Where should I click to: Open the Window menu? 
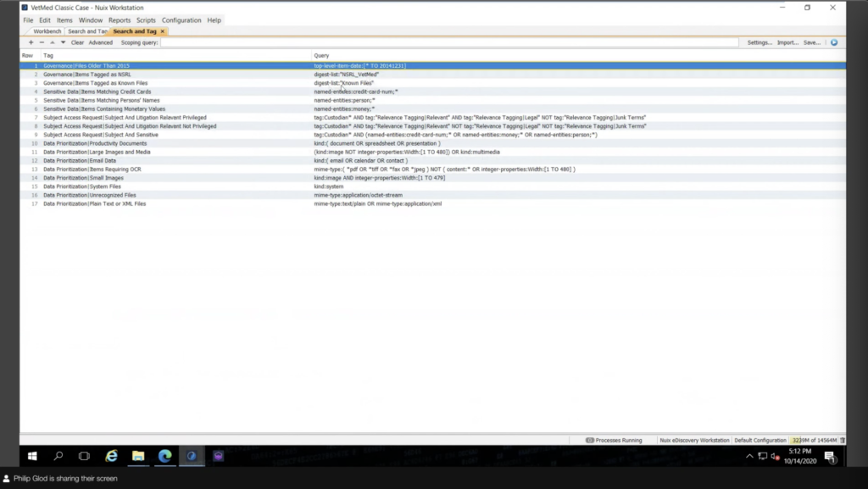tap(90, 20)
